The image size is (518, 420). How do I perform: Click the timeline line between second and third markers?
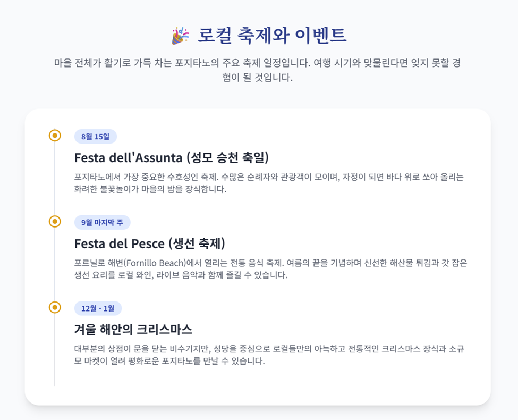coord(55,265)
